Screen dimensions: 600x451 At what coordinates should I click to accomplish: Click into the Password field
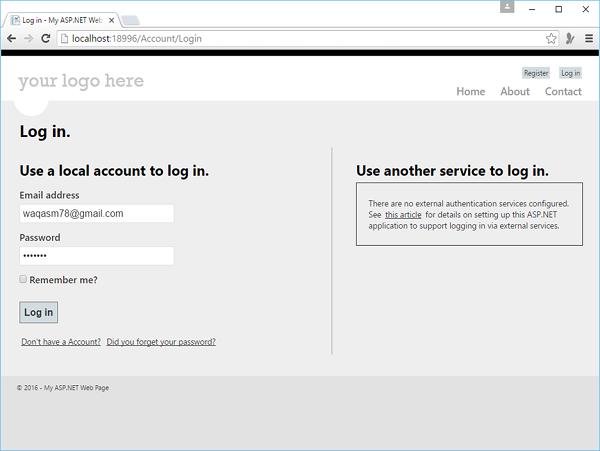pyautogui.click(x=97, y=256)
